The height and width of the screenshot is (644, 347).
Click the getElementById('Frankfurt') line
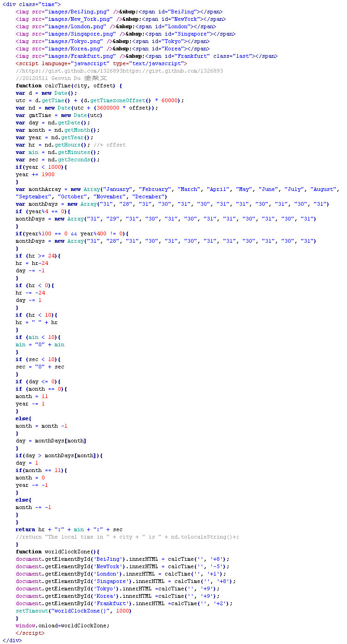(124, 603)
